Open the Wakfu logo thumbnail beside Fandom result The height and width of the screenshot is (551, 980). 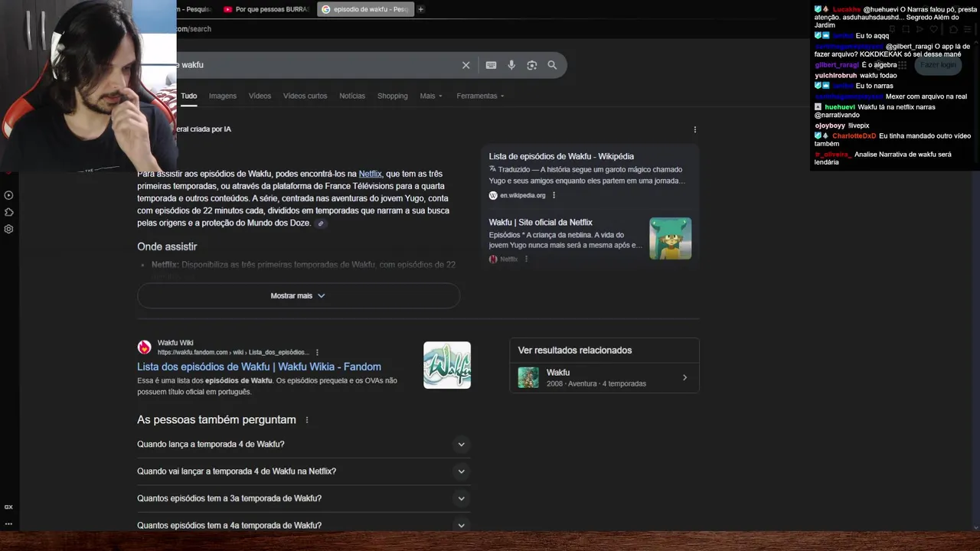(x=447, y=365)
